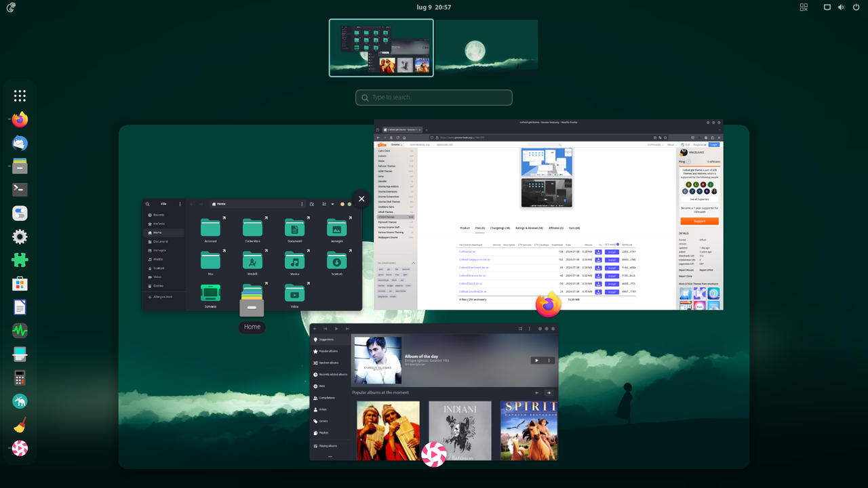Click the orange Support button on gnome-look
Viewport: 868px width, 488px height.
tap(699, 221)
